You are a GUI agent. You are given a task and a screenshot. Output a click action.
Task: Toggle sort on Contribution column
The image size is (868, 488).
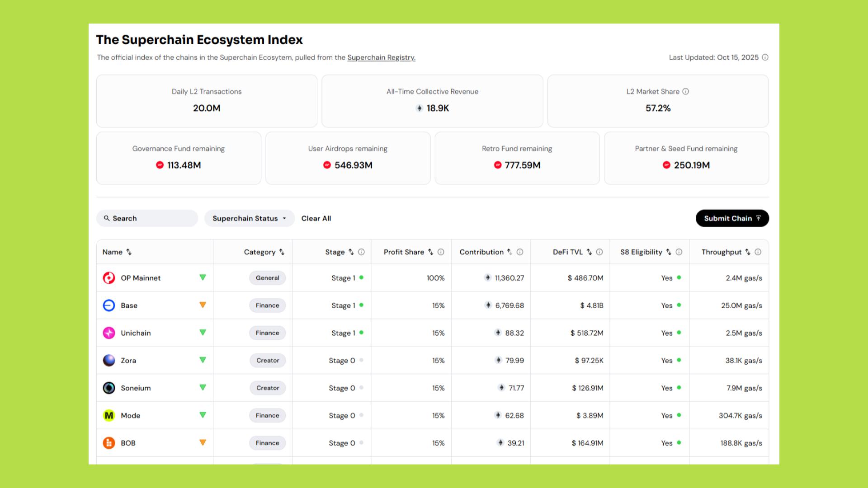pos(509,252)
